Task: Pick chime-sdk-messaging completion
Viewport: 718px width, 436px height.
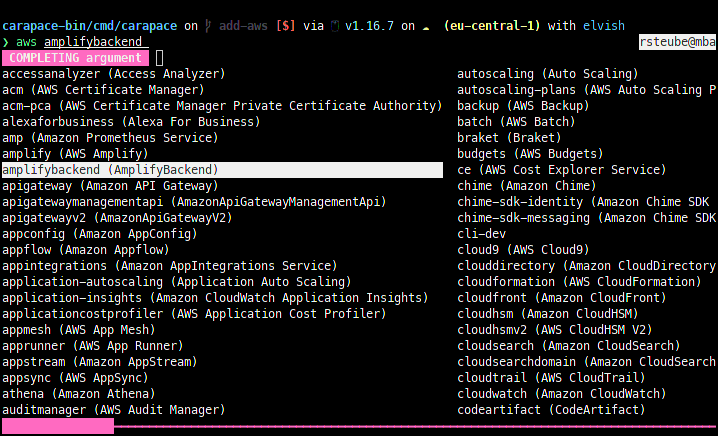Action: tap(587, 218)
